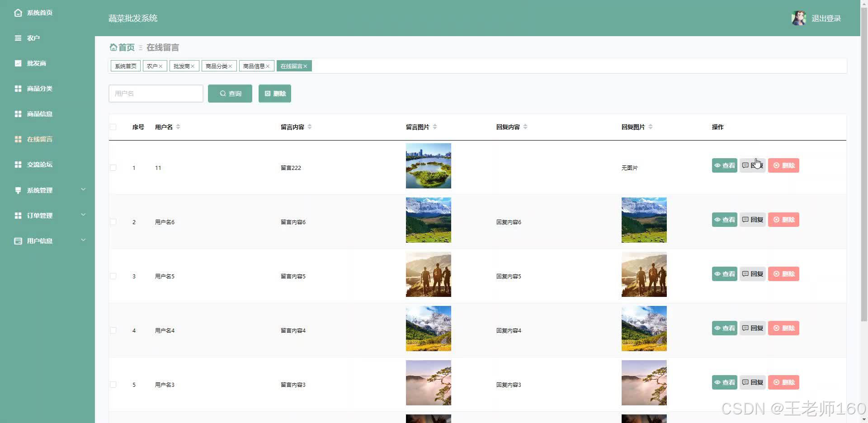Screen dimensions: 868x423
Task: Click 回复 for 用户名6 row
Action: (x=753, y=220)
